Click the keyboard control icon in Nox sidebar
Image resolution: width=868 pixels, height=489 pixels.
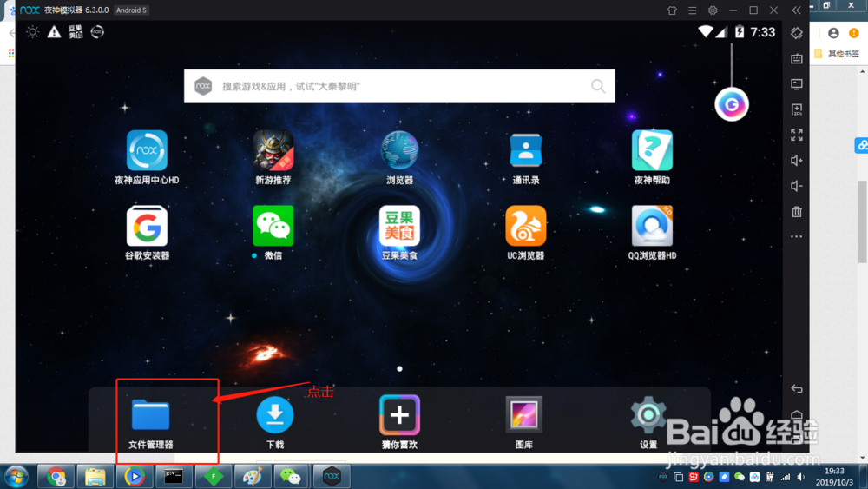coord(797,59)
